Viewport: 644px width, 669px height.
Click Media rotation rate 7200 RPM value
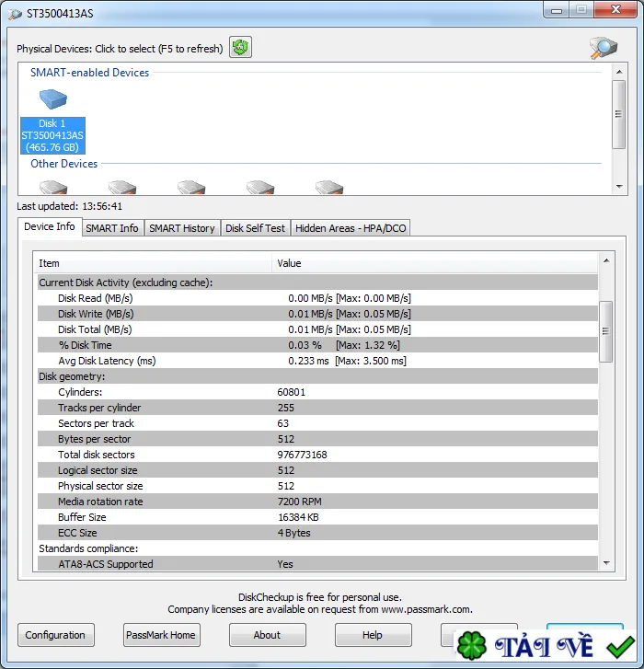pyautogui.click(x=299, y=502)
